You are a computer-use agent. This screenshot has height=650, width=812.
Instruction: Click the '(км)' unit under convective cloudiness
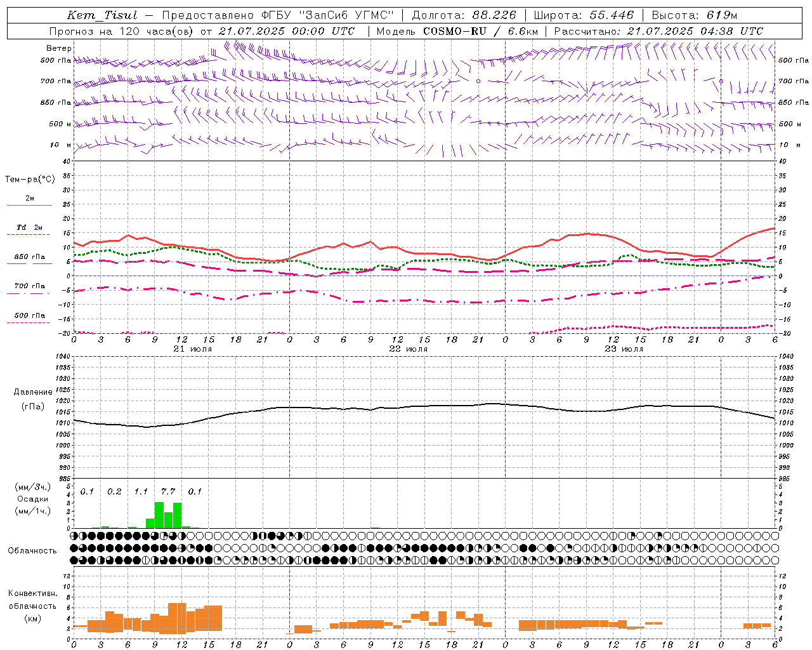tap(33, 618)
